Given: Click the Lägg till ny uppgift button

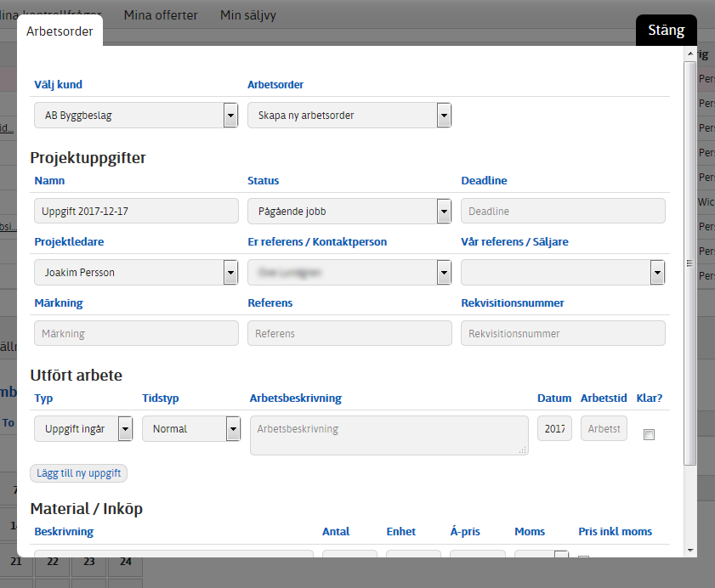Looking at the screenshot, I should [x=79, y=473].
